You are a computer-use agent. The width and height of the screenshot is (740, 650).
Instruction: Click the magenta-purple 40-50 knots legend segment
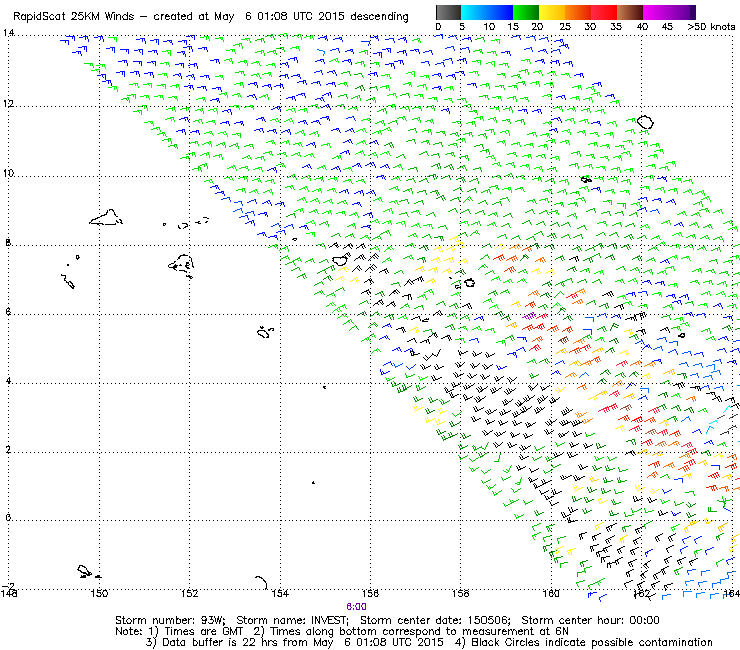coord(669,12)
